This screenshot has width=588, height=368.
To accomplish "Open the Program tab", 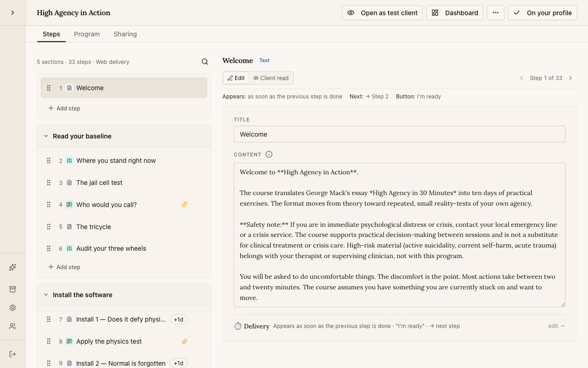I will click(x=87, y=34).
